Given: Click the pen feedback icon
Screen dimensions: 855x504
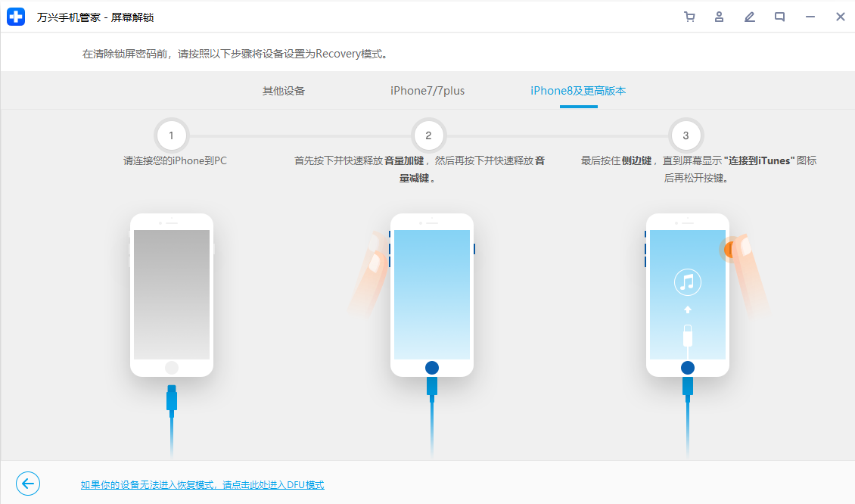Looking at the screenshot, I should [750, 16].
